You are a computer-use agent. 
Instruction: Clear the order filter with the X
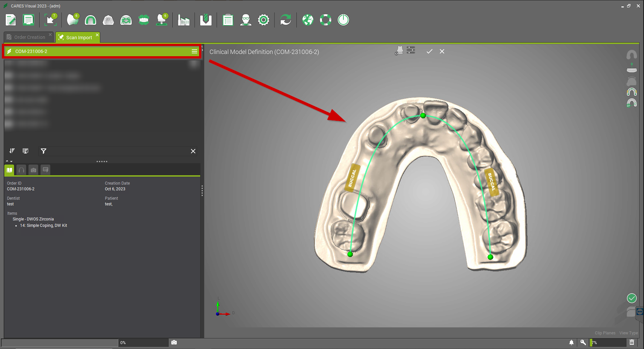pyautogui.click(x=193, y=151)
